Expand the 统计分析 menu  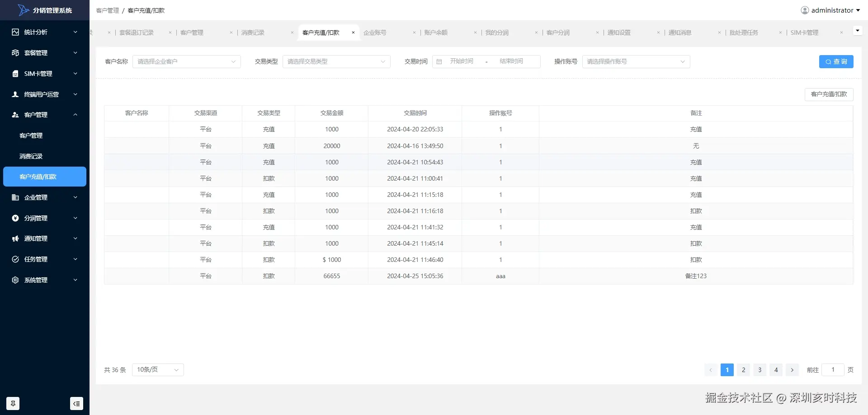coord(45,32)
